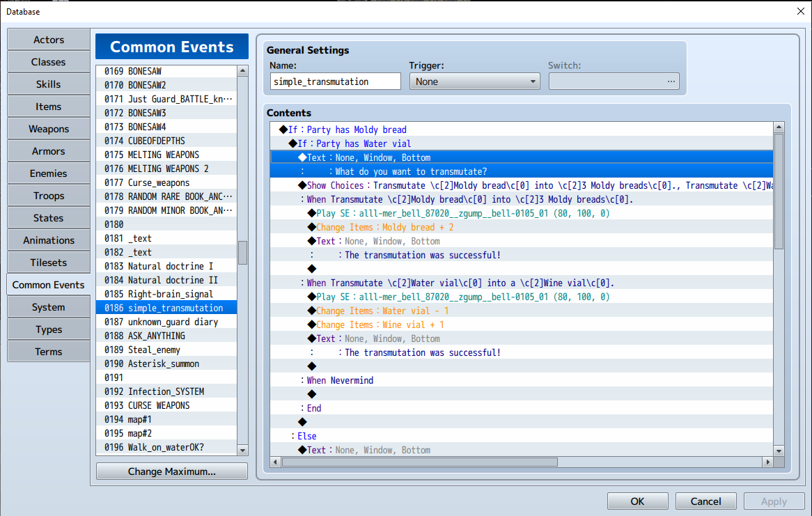Select the Show Choices command line
Screen dimensions: 812x516
(522, 185)
